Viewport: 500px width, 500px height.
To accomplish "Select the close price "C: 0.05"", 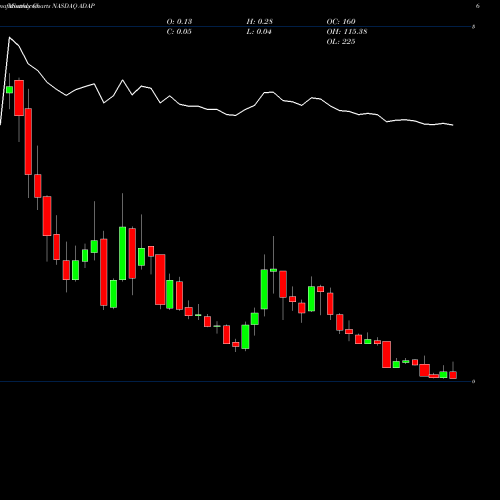I will click(179, 31).
